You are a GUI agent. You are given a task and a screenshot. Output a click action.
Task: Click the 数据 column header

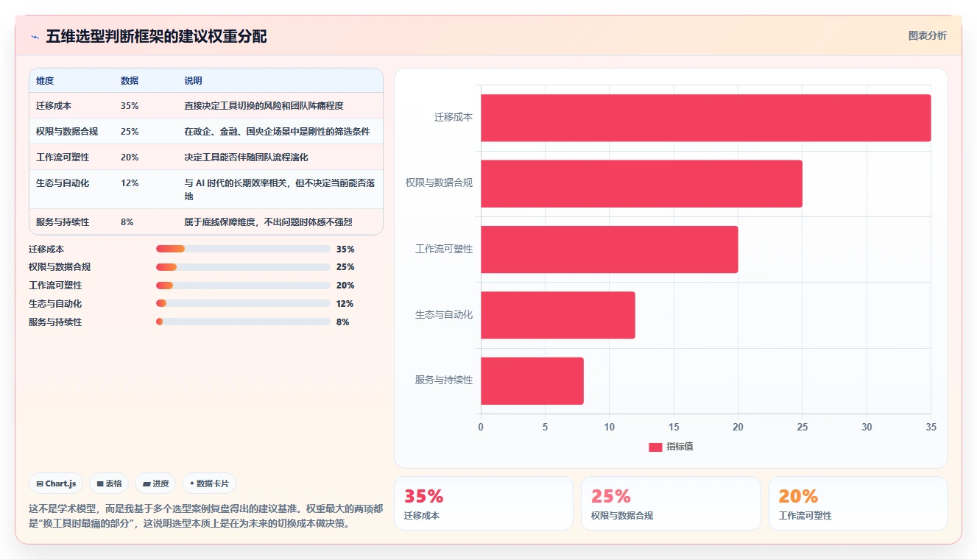(x=130, y=81)
